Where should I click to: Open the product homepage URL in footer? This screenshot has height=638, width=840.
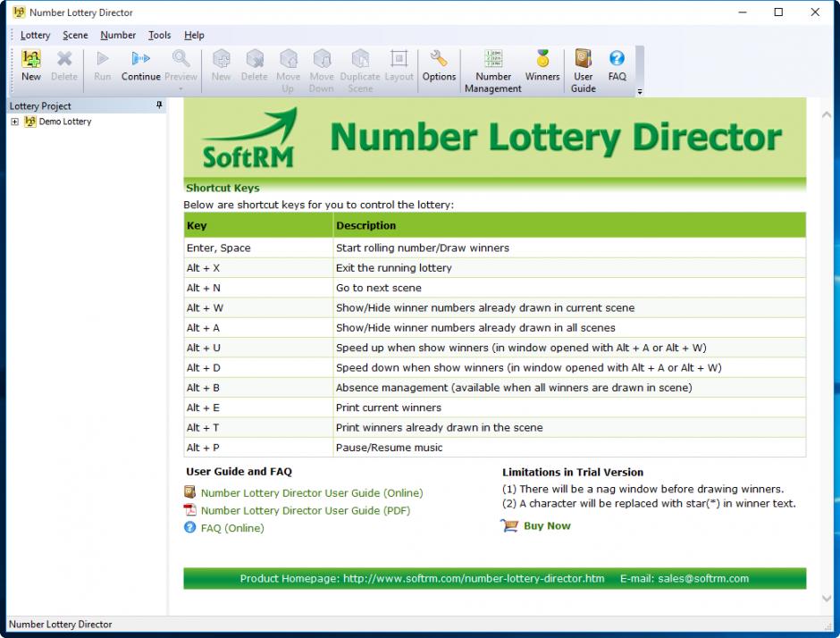pyautogui.click(x=474, y=578)
